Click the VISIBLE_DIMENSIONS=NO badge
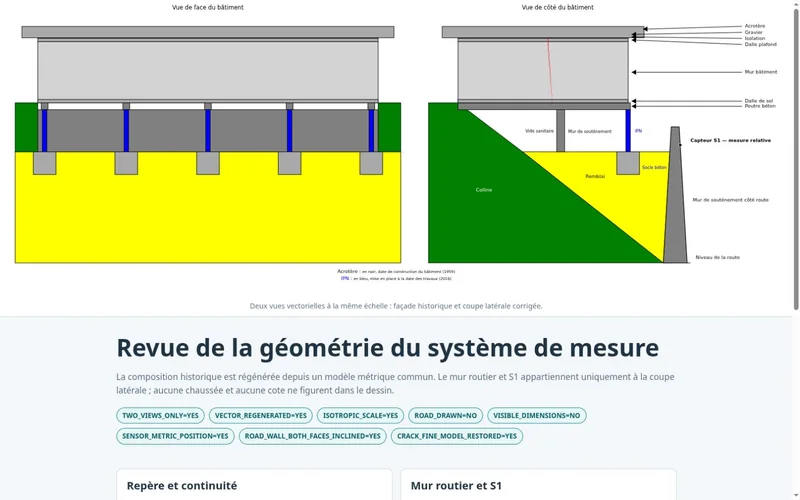 point(537,415)
